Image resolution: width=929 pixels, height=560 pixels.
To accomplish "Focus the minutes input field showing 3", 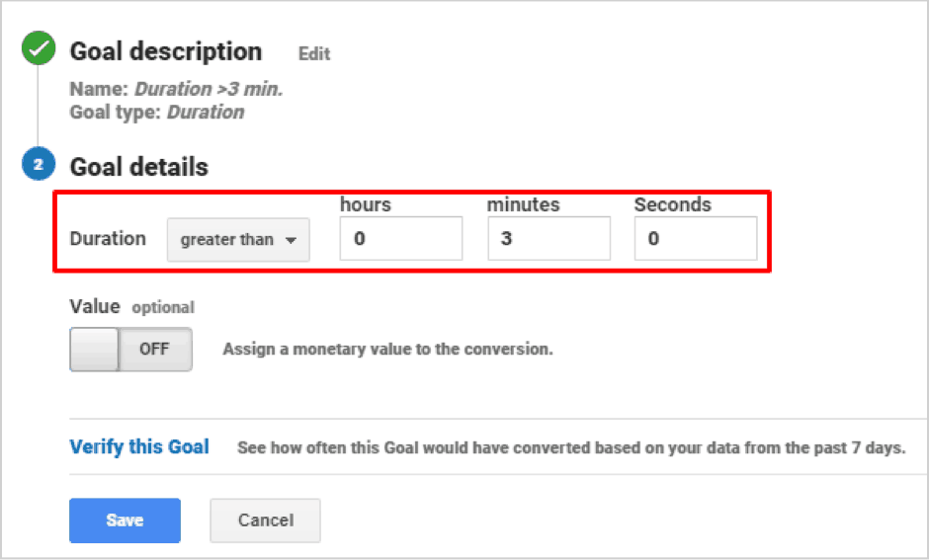I will tap(549, 238).
